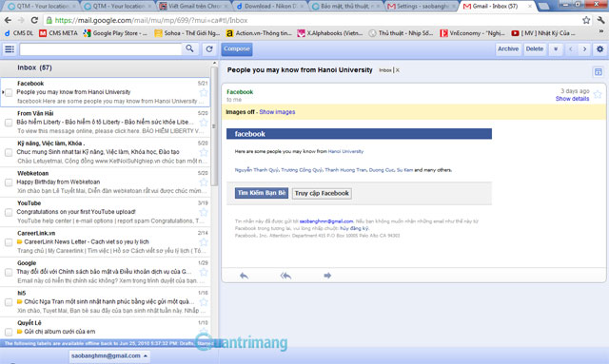Open the bookmarks overflow chevron
The image size is (609, 364).
(601, 31)
